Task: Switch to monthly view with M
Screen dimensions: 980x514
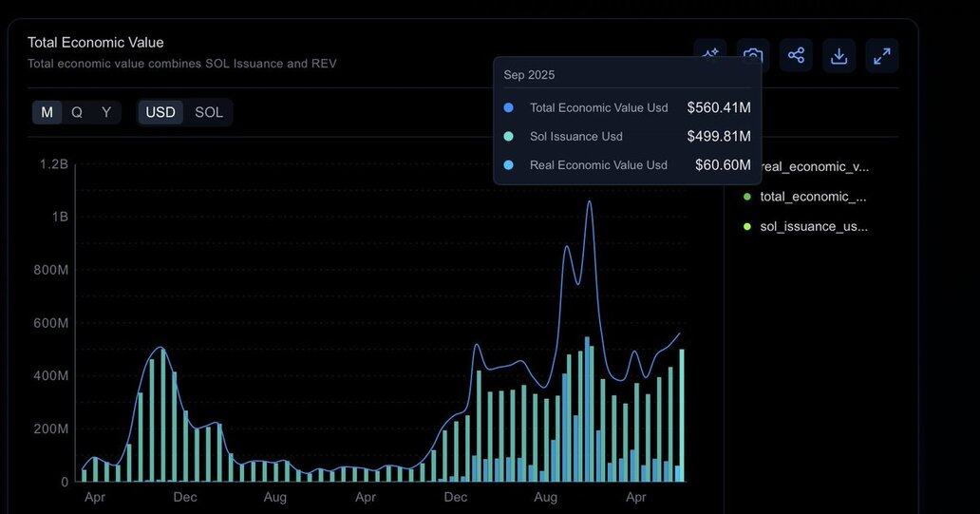Action: [x=47, y=112]
